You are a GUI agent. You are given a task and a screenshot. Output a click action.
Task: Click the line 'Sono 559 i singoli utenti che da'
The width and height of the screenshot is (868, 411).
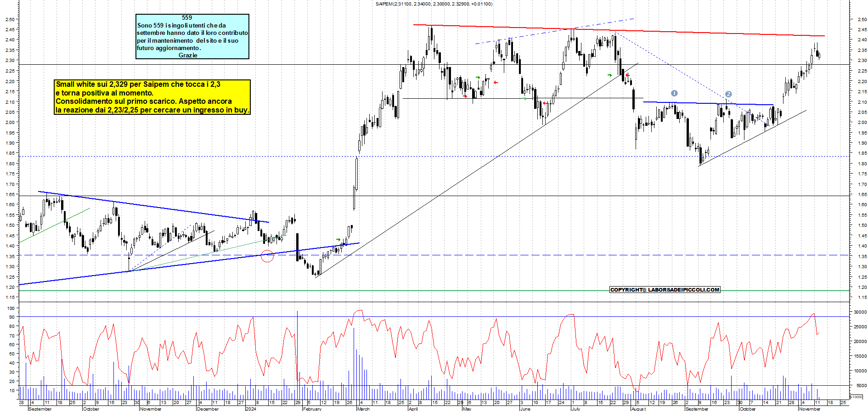(181, 25)
